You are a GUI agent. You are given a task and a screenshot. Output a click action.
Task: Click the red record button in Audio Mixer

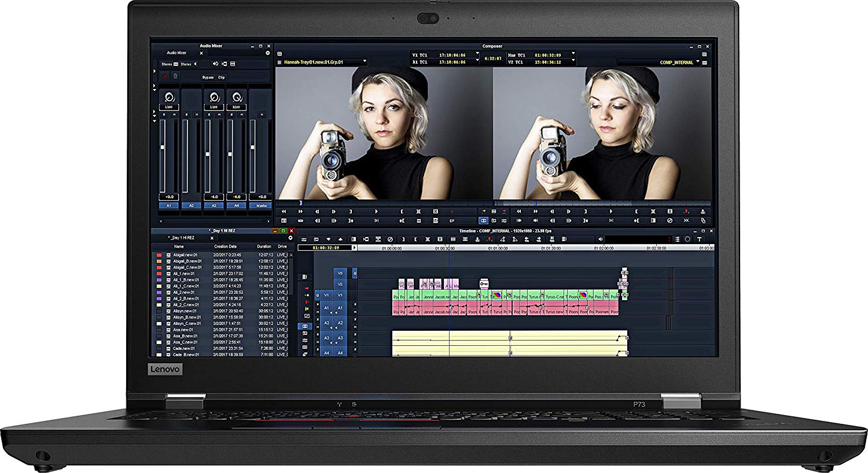click(x=165, y=76)
